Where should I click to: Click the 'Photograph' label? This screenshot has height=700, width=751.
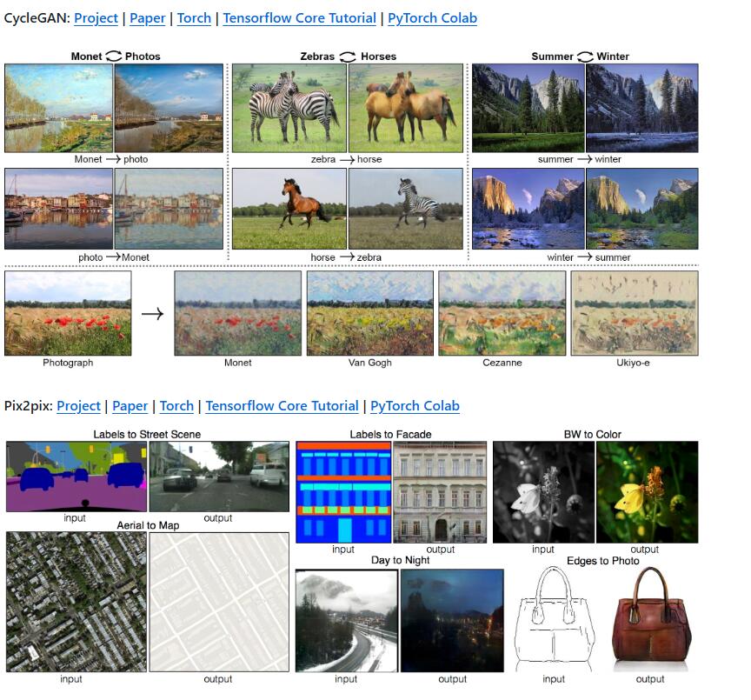[68, 363]
